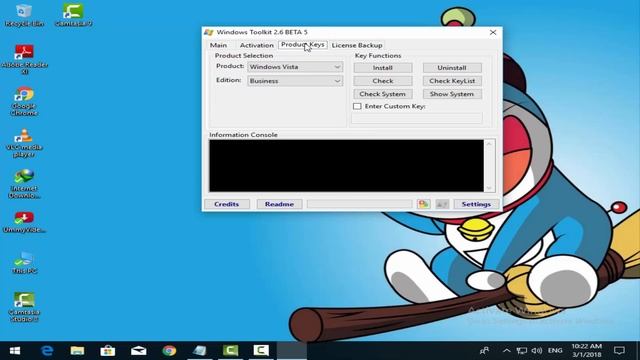The image size is (640, 360).
Task: Launch Microsoft Edge from the taskbar
Action: (47, 351)
